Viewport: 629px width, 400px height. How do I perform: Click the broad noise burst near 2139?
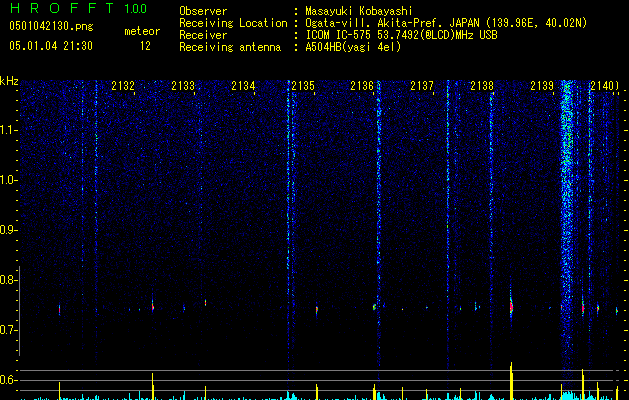(567, 229)
